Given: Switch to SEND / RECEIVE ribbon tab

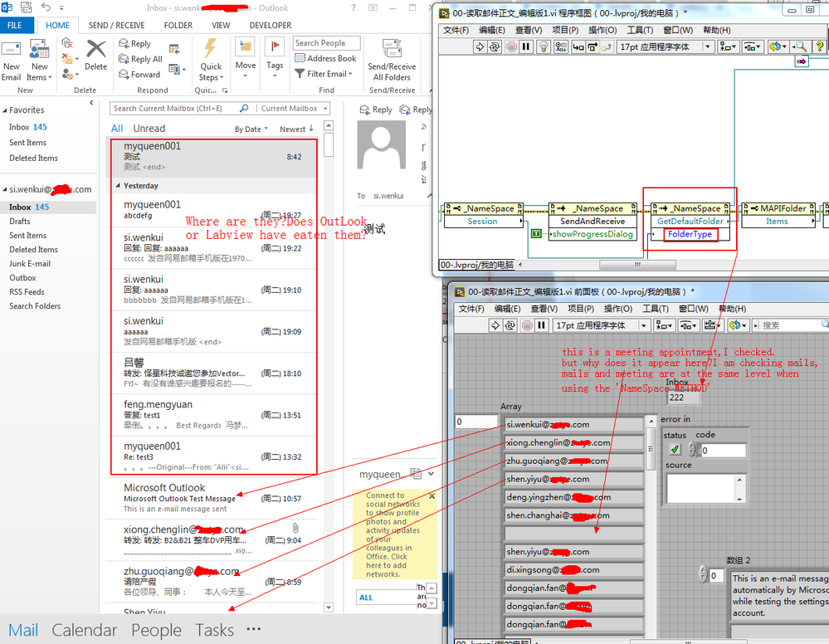Looking at the screenshot, I should coord(116,26).
